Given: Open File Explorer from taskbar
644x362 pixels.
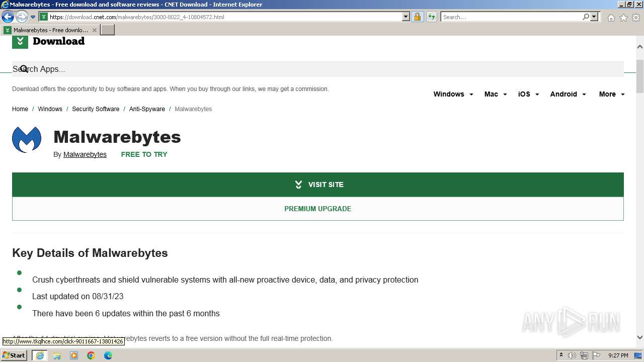Looking at the screenshot, I should [x=57, y=355].
